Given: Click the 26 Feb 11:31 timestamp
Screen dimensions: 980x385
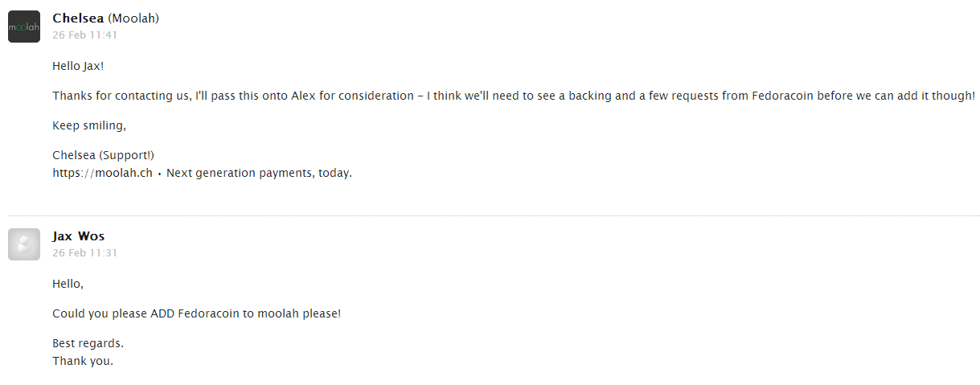Looking at the screenshot, I should pos(85,253).
